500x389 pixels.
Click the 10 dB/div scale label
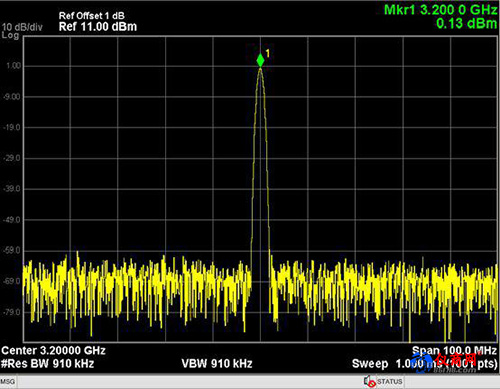(x=22, y=27)
